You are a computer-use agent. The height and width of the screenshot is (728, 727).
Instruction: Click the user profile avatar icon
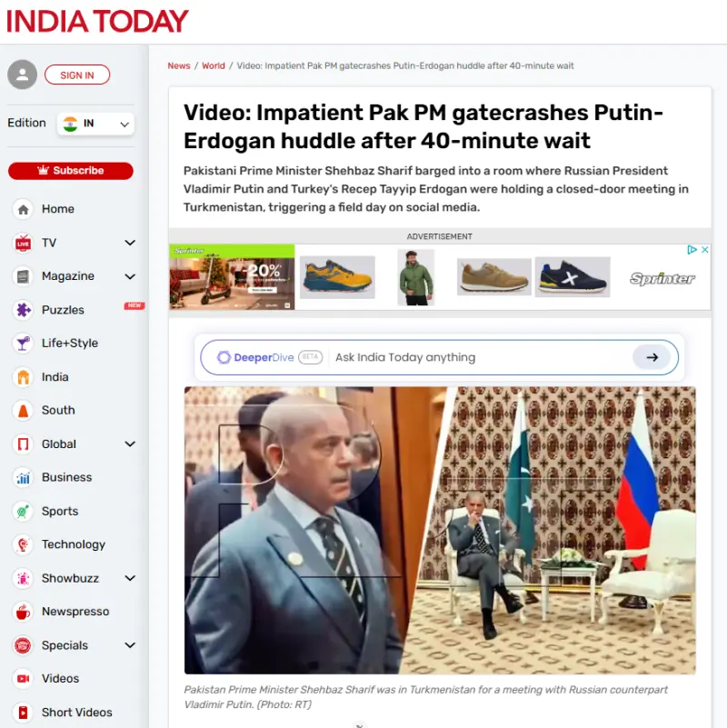point(22,75)
